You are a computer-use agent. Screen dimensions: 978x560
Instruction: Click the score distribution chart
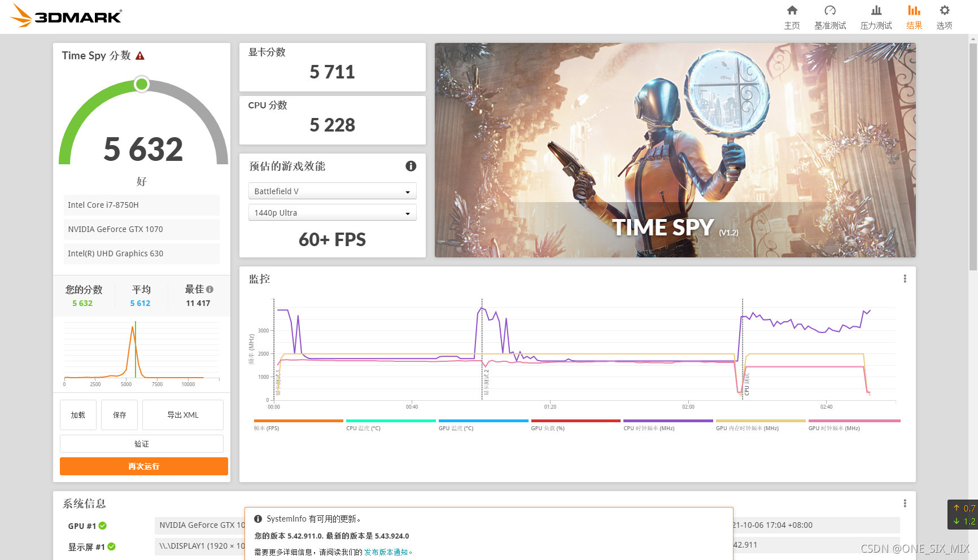coord(142,354)
